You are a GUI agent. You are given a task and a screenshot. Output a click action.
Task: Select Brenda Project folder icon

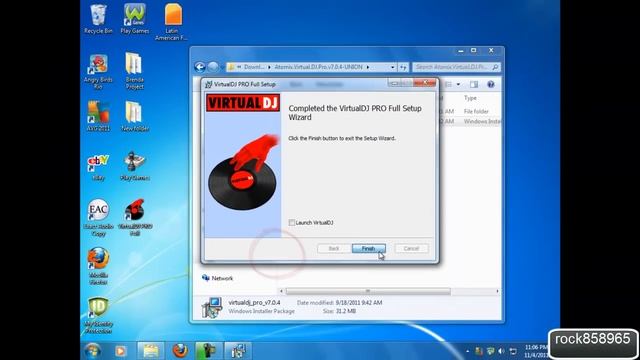134,71
